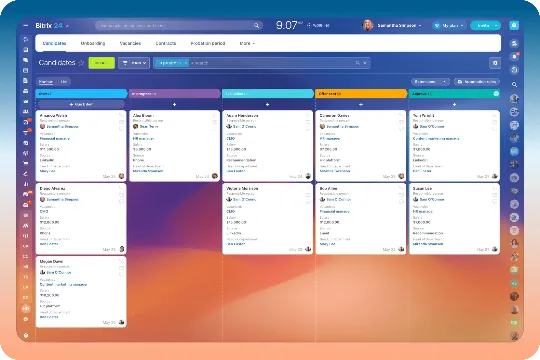The image size is (540, 360).
Task: Open the chat bubbles icon in left sidebar
Action: (25, 60)
